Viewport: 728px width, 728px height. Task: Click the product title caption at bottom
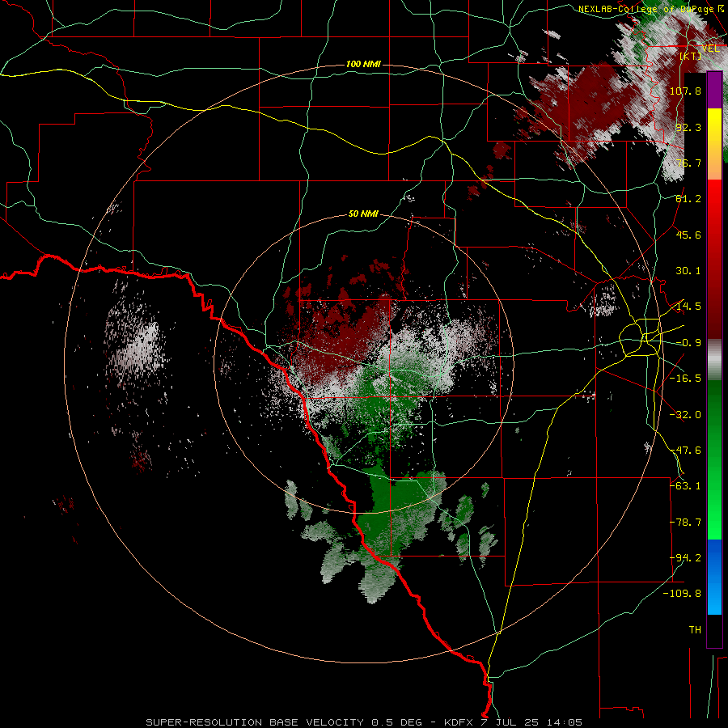tap(364, 722)
